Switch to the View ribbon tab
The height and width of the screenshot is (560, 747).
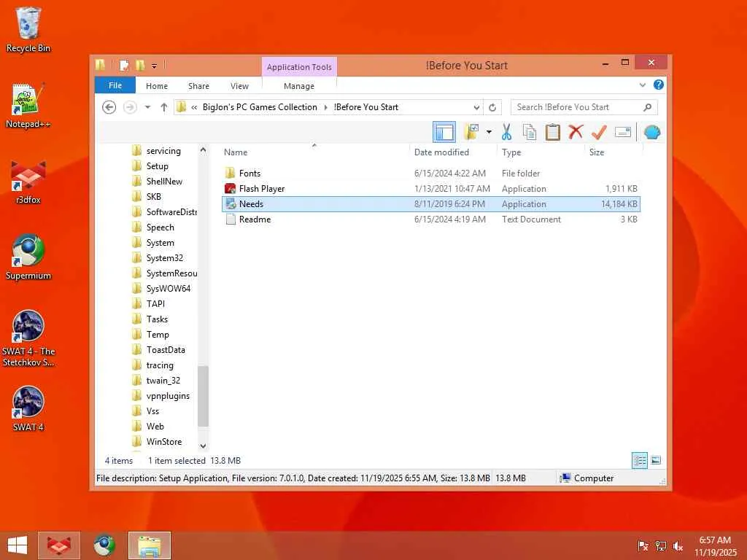pos(239,86)
